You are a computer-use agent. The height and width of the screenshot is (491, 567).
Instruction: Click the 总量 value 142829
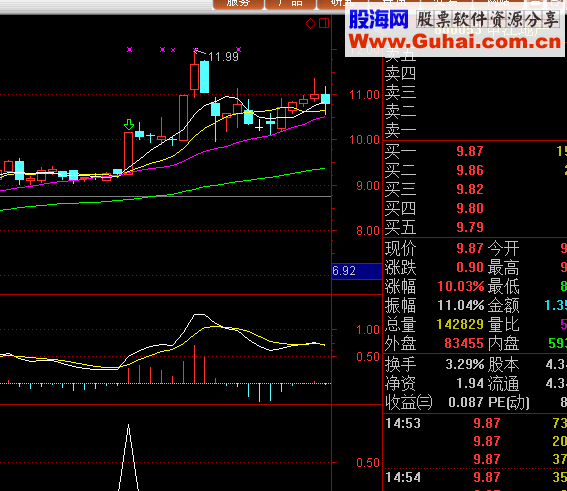pyautogui.click(x=460, y=324)
